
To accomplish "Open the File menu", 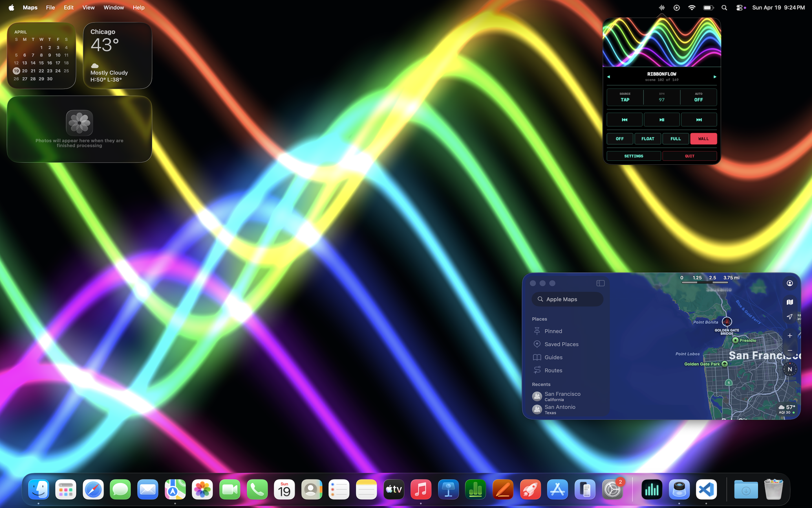I will tap(50, 7).
